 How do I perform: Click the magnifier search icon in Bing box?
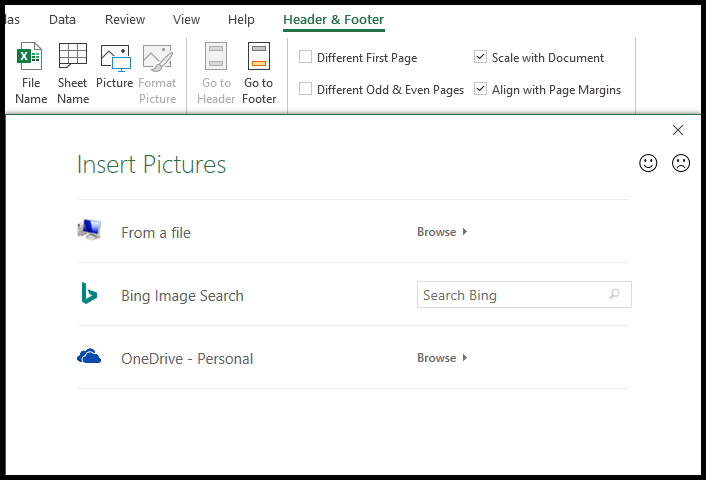pyautogui.click(x=615, y=294)
